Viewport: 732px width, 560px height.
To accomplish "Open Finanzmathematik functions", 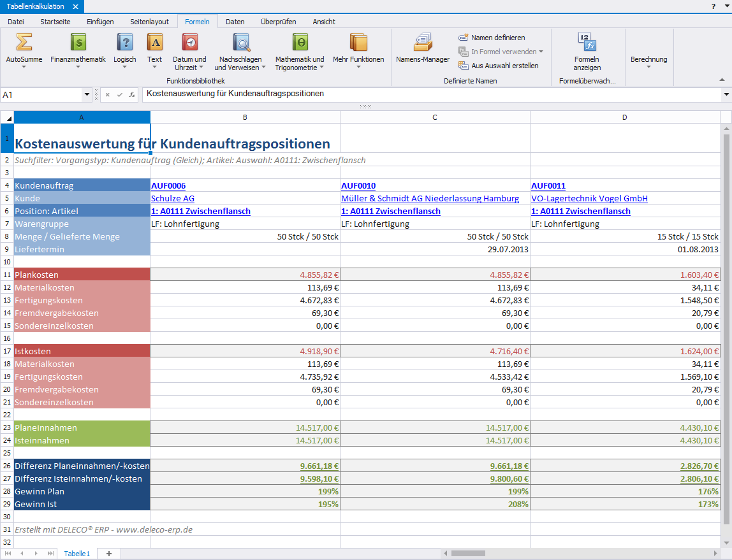I will (78, 43).
